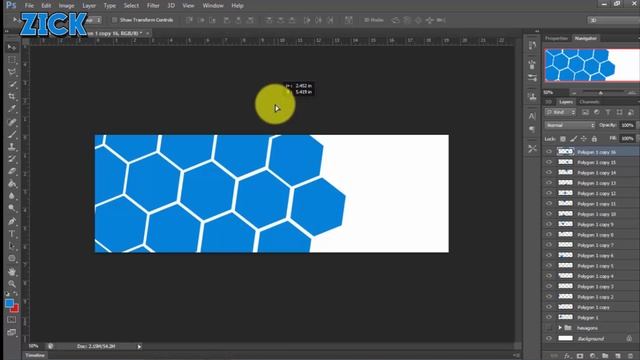This screenshot has width=640, height=360.
Task: Select the Lasso tool
Action: pos(12,72)
